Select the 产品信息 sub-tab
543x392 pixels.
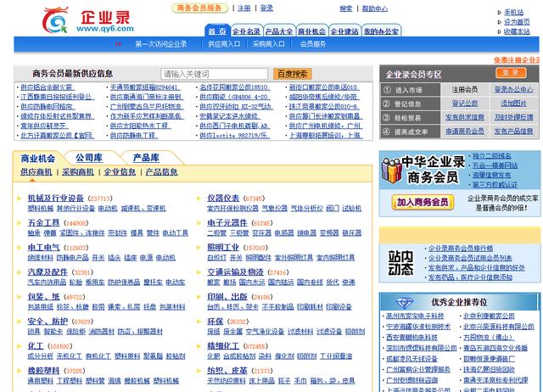click(x=162, y=171)
